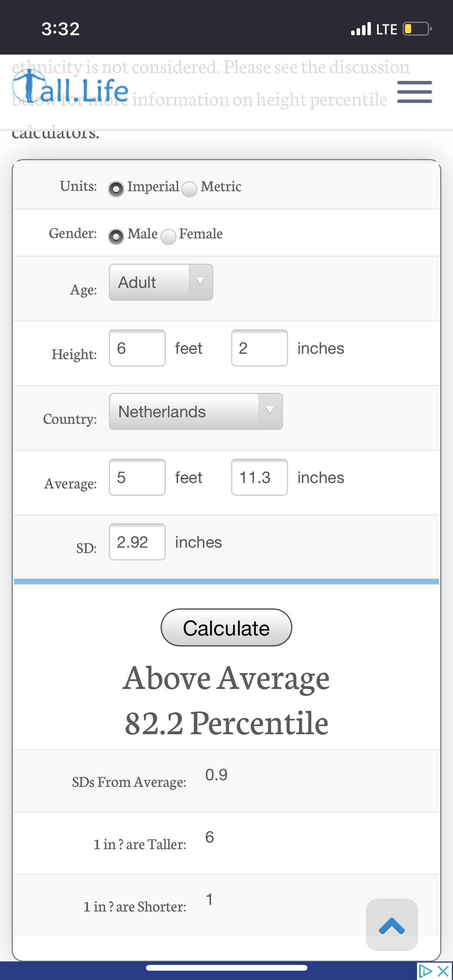Click the Calculate button
453x980 pixels.
pos(226,627)
